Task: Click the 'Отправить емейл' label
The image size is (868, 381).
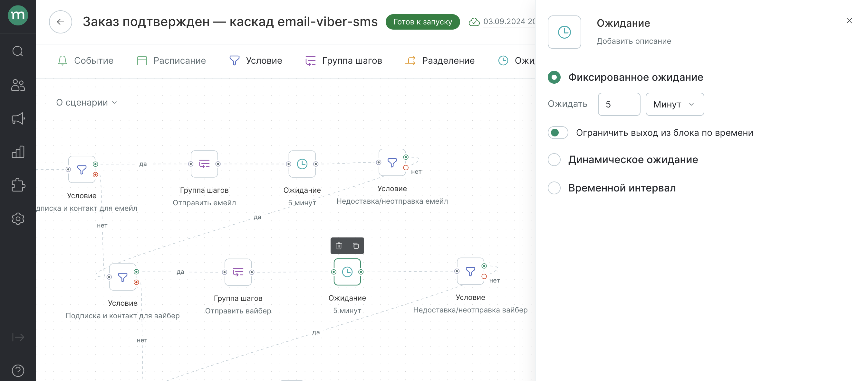Action: click(x=204, y=203)
